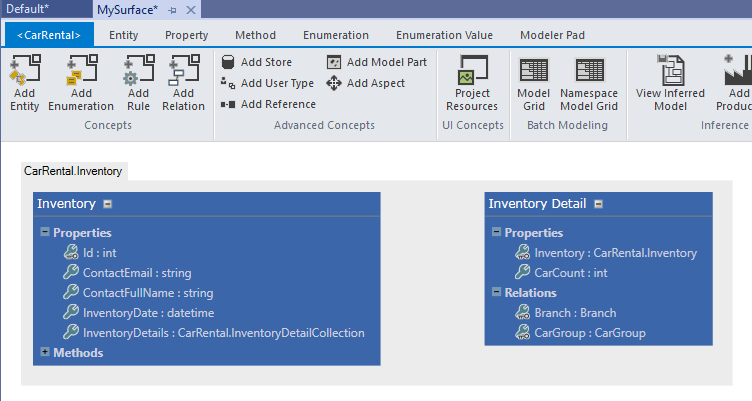This screenshot has height=401, width=752.
Task: Click Add Model Part button
Action: 377,62
